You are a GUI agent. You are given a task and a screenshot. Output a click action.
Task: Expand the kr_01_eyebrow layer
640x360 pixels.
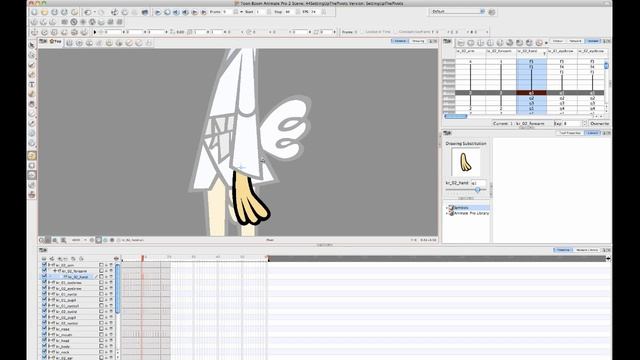pyautogui.click(x=49, y=282)
